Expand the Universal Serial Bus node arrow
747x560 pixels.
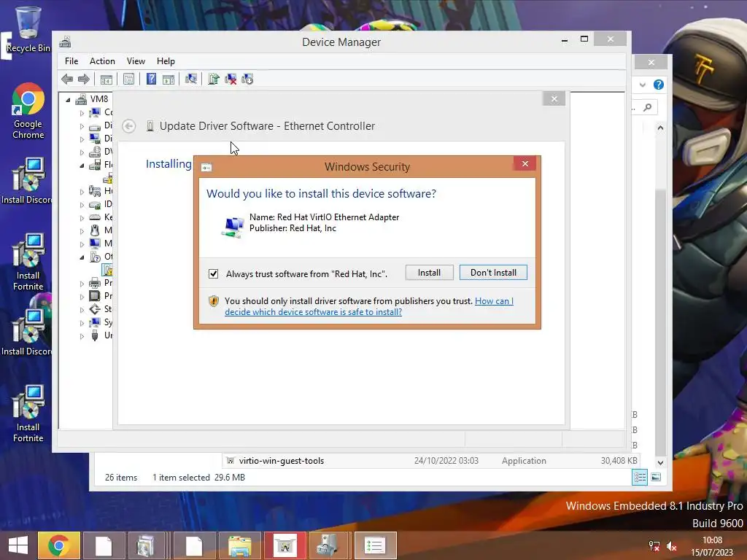click(x=82, y=335)
